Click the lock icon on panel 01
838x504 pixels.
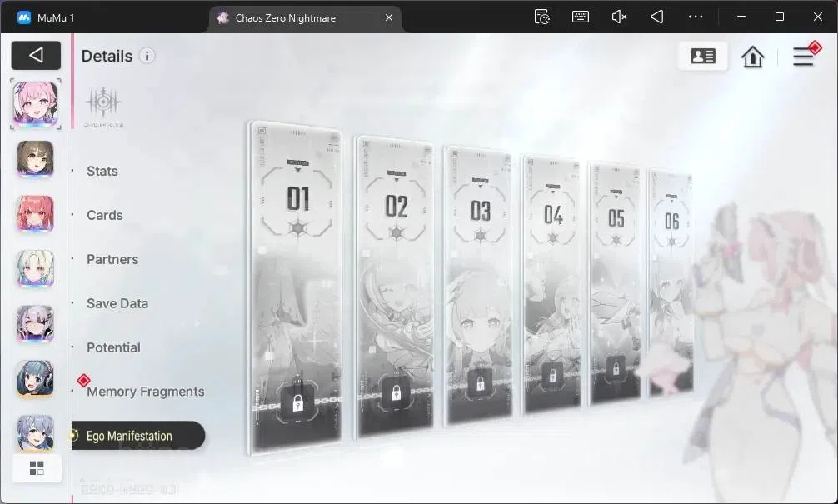(298, 403)
